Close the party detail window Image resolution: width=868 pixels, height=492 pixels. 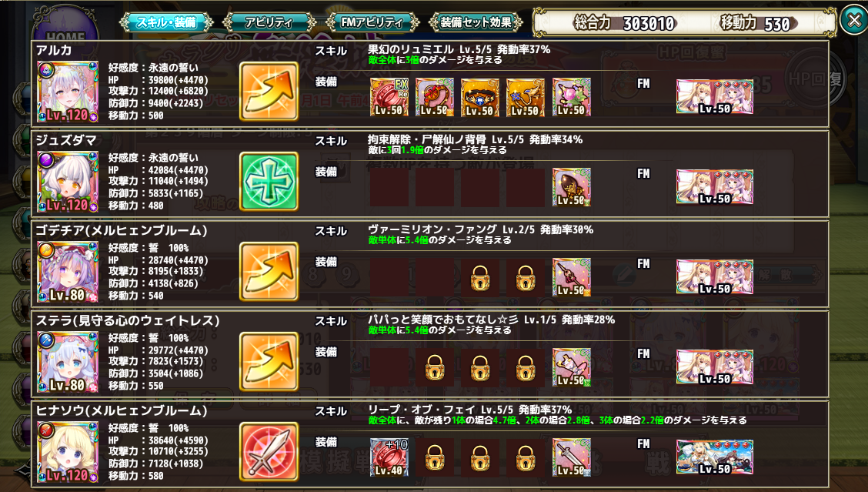(x=853, y=20)
